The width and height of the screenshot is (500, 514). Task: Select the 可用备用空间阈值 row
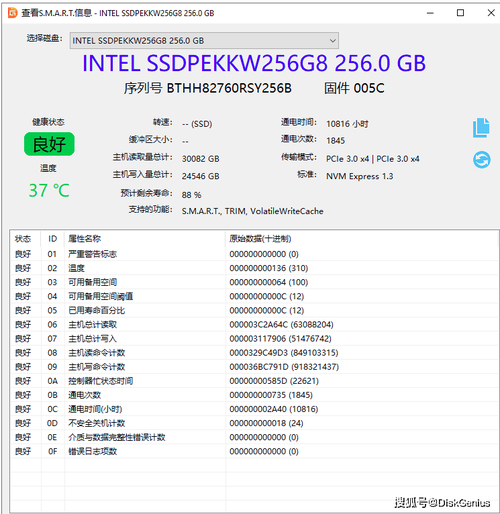253,296
